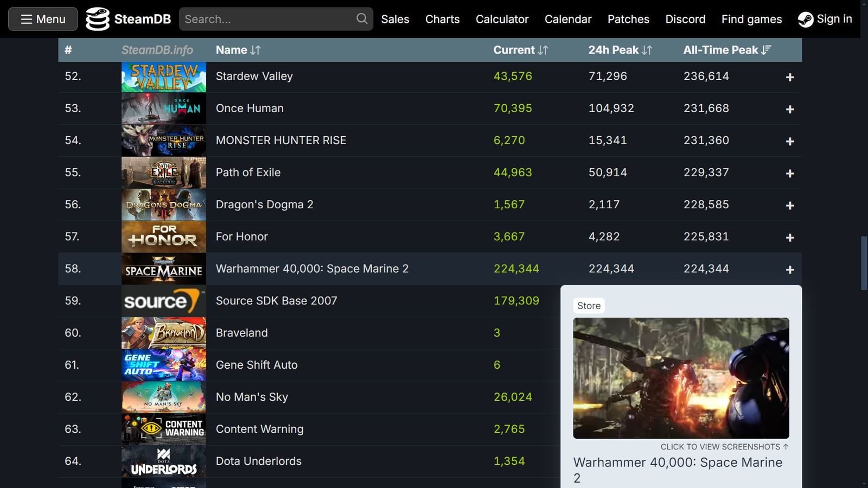The image size is (868, 488).
Task: Click the plus icon beside Stardew Valley
Action: tap(790, 77)
